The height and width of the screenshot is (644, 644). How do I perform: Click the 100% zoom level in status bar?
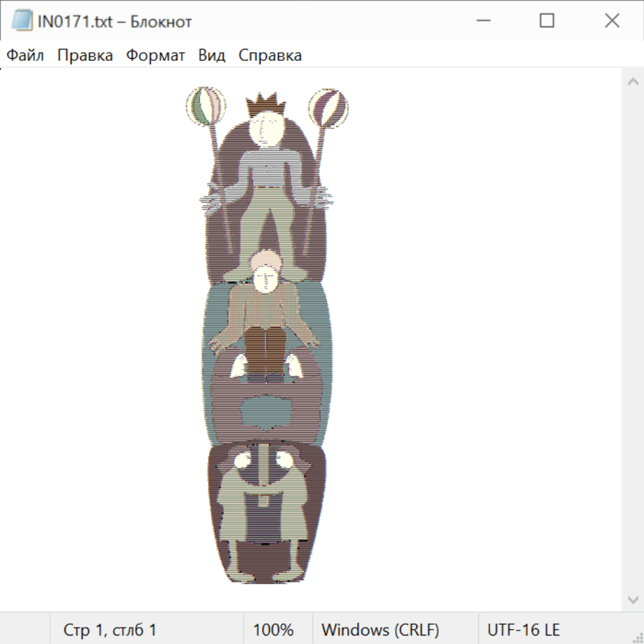273,630
